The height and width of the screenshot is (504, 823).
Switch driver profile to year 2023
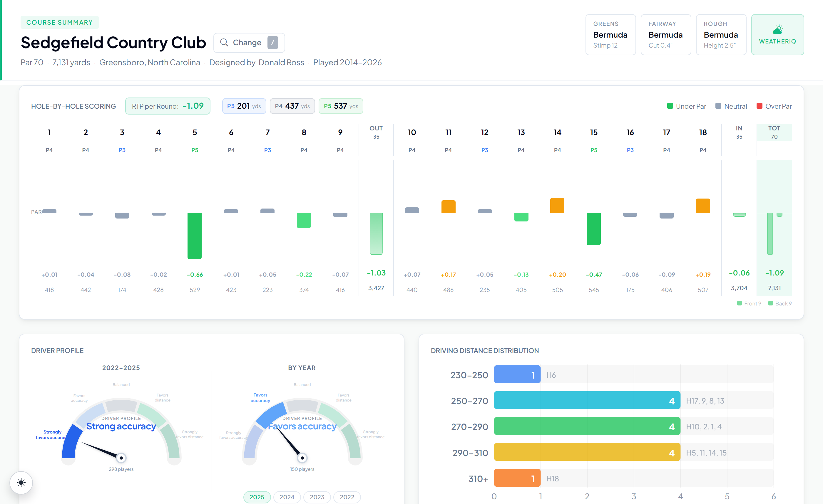[317, 497]
